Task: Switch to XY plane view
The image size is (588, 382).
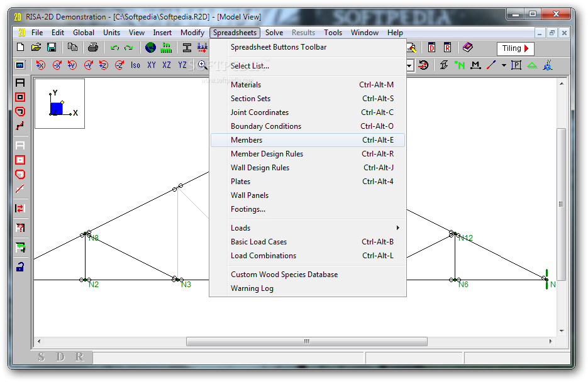Action: [x=151, y=65]
